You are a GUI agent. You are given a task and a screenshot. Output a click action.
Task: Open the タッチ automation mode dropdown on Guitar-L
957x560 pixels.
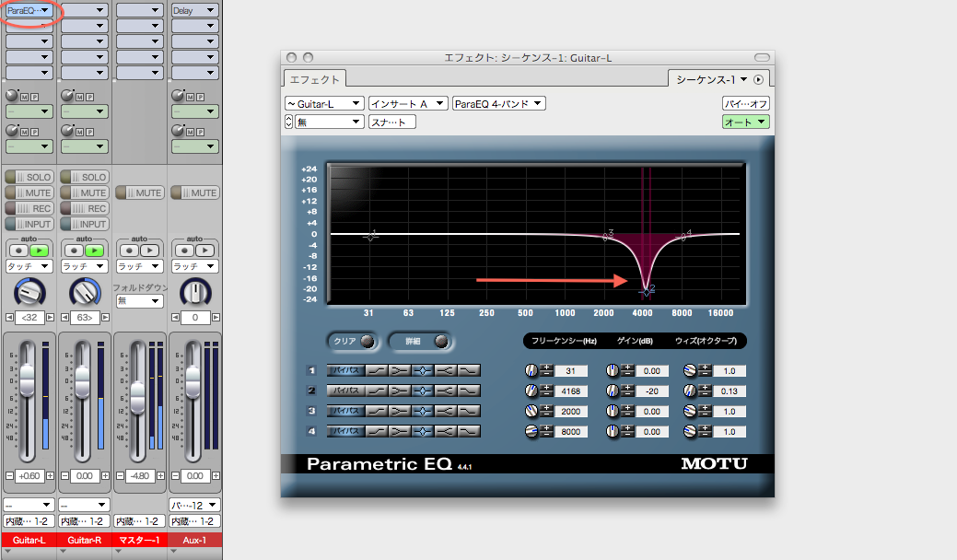pos(29,266)
